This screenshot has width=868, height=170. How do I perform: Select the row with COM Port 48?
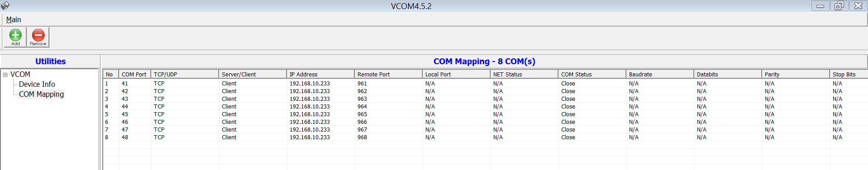tap(485, 137)
